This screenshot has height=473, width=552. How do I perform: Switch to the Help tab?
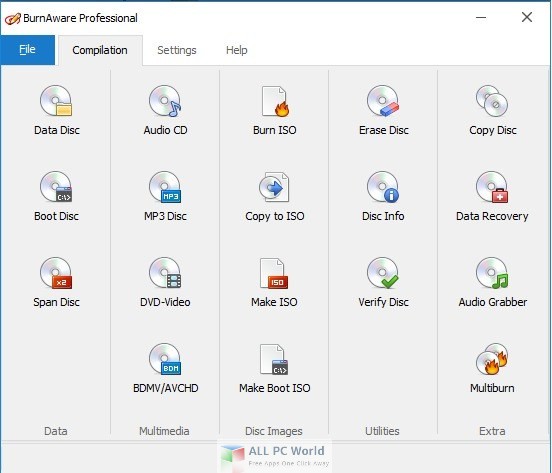point(237,50)
